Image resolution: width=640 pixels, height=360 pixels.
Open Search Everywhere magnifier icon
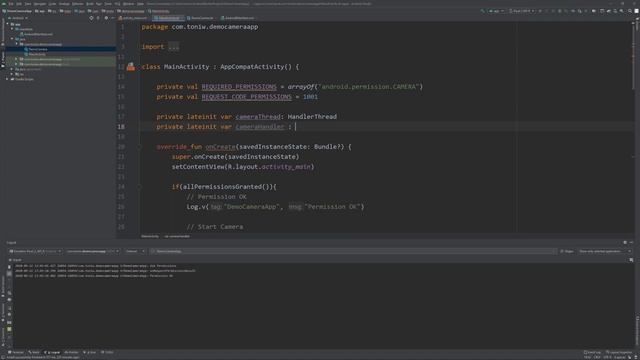point(630,11)
